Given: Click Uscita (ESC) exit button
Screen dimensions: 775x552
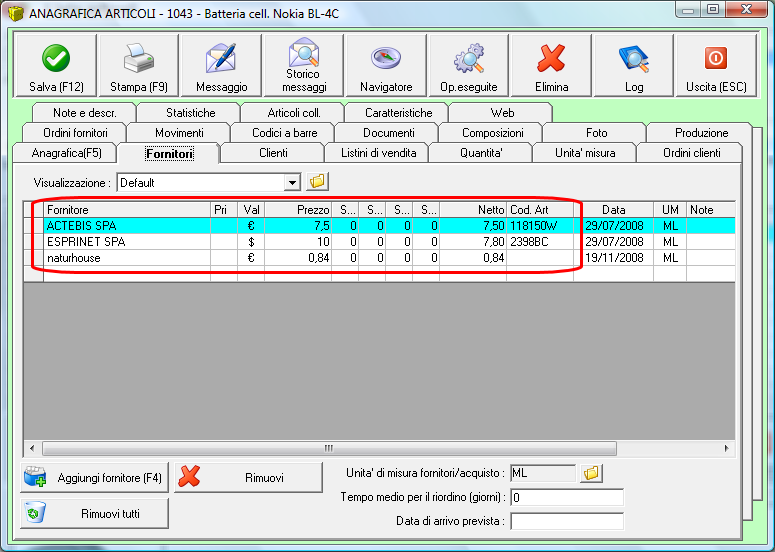Looking at the screenshot, I should [x=716, y=65].
